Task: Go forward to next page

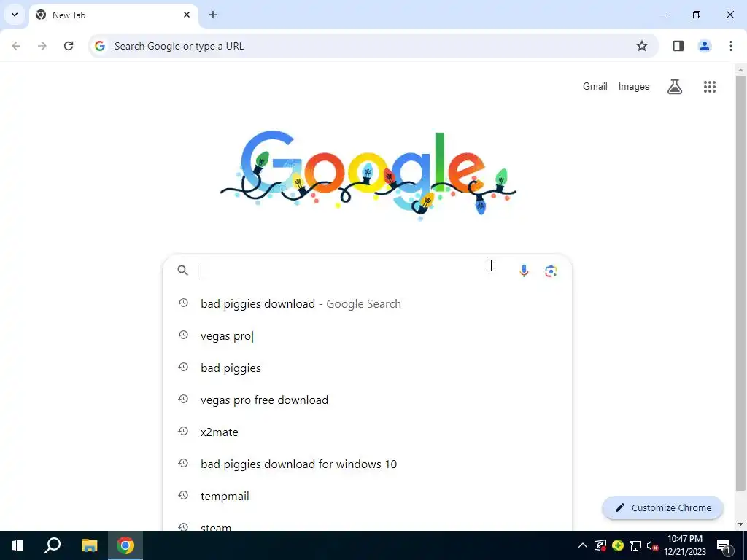Action: pyautogui.click(x=42, y=46)
